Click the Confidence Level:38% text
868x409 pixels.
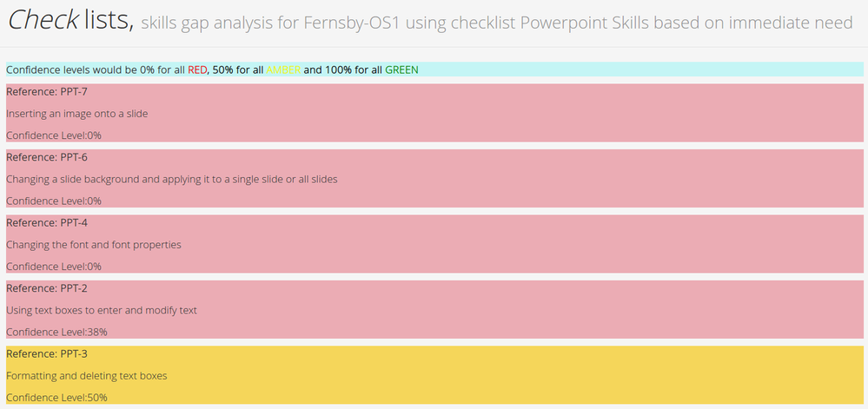(x=56, y=332)
